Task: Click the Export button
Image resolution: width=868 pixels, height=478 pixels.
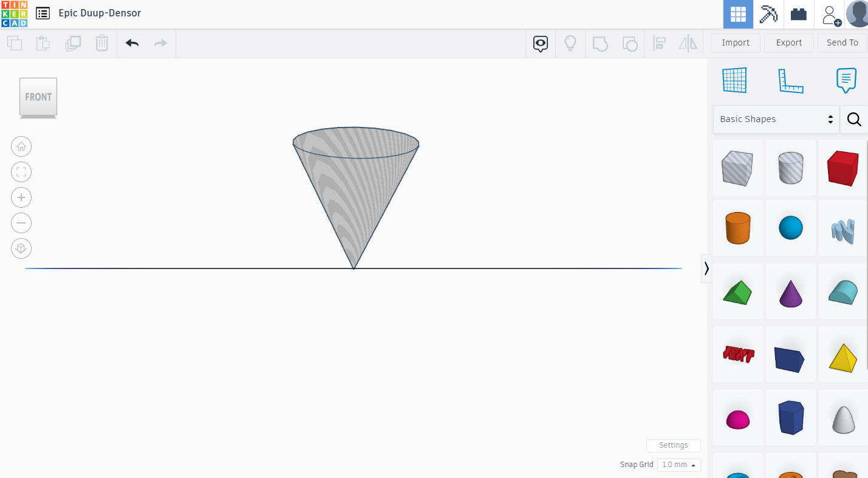Action: 789,43
